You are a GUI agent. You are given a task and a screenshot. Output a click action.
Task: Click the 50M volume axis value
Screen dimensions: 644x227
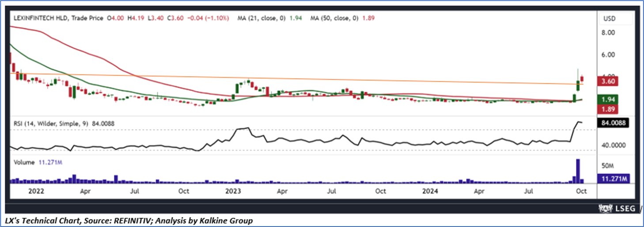coord(608,166)
